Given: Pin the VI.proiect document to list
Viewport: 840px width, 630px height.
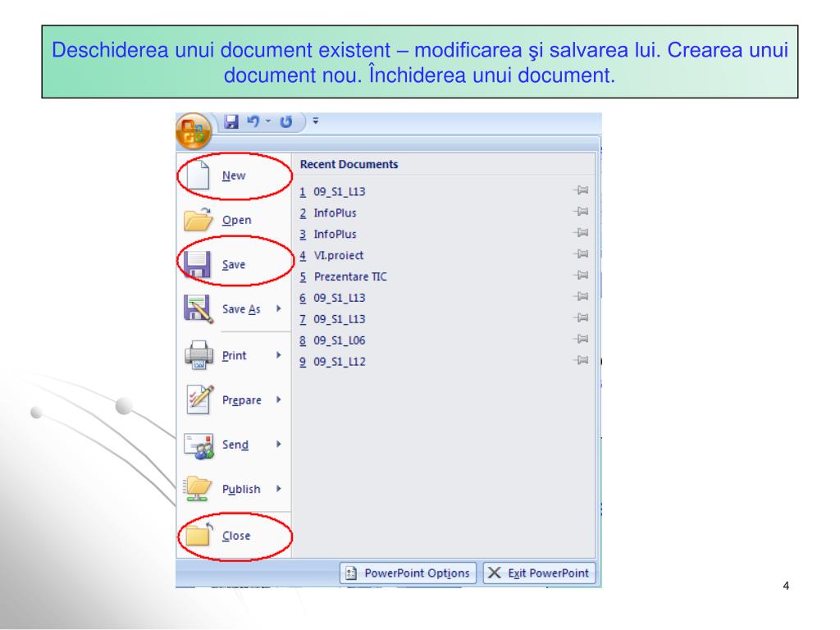Looking at the screenshot, I should point(581,254).
